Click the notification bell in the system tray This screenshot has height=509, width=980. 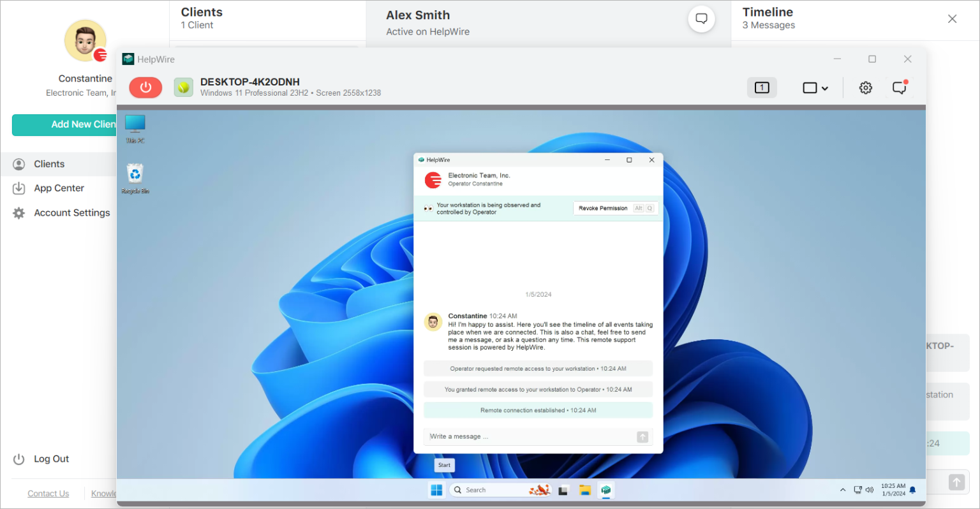[x=912, y=490]
